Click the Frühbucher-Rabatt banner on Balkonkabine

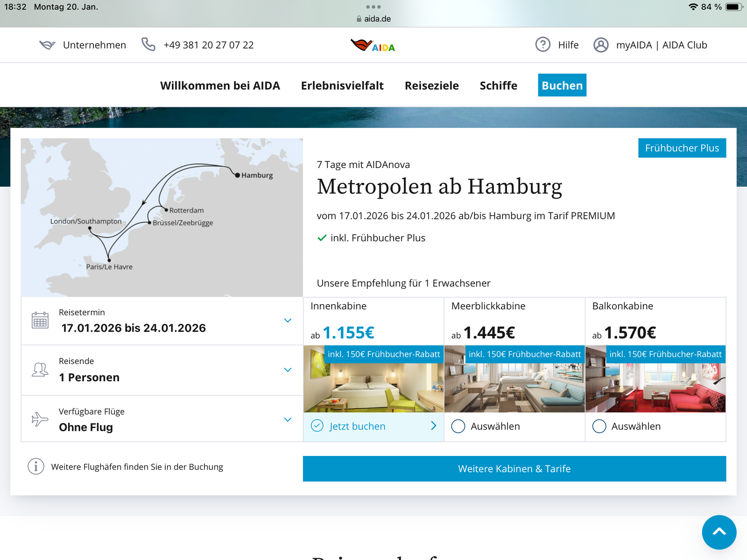tap(666, 354)
